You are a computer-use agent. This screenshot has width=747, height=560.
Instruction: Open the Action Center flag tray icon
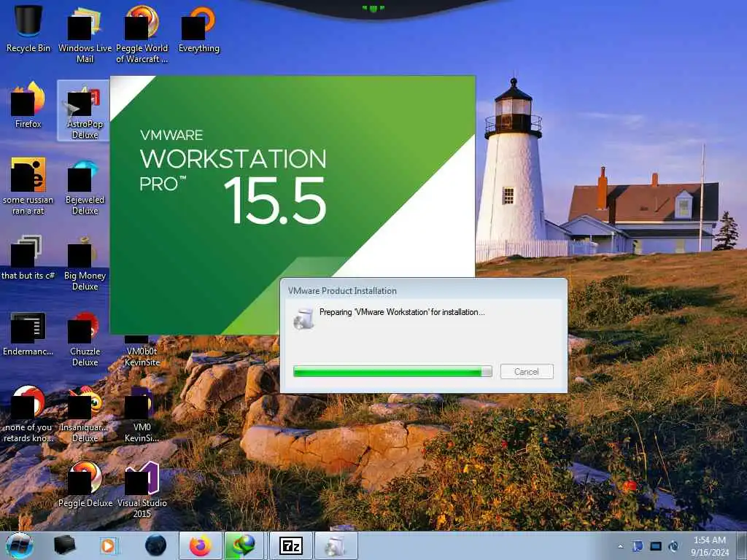638,546
